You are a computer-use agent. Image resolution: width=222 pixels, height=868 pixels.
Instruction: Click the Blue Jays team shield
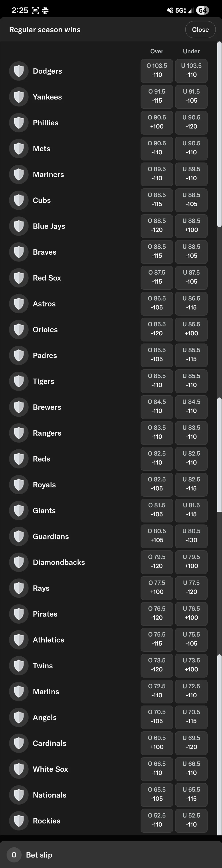(x=19, y=226)
